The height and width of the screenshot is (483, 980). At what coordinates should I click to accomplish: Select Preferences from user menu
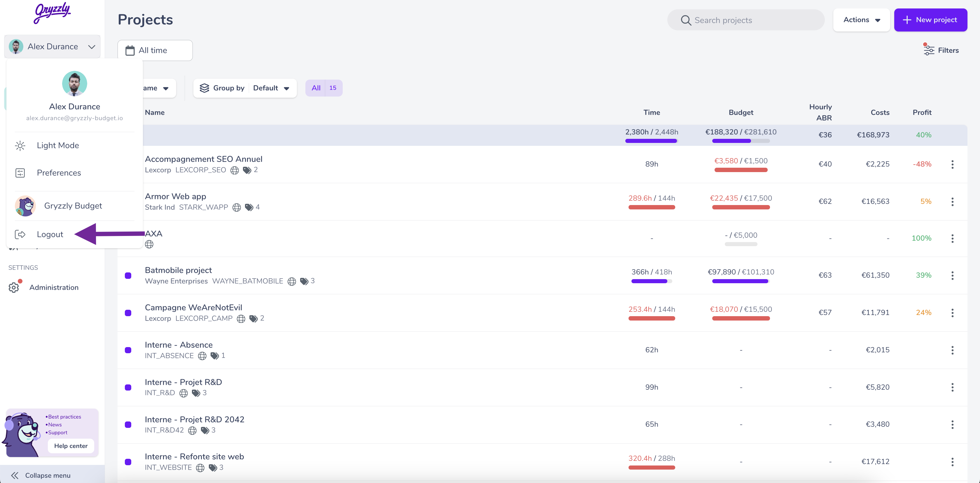pyautogui.click(x=75, y=173)
